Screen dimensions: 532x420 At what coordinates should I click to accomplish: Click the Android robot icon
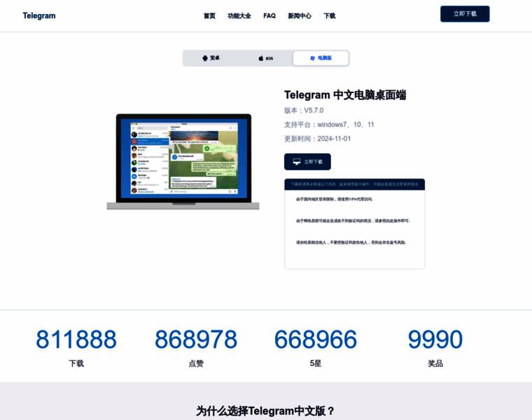[x=205, y=58]
